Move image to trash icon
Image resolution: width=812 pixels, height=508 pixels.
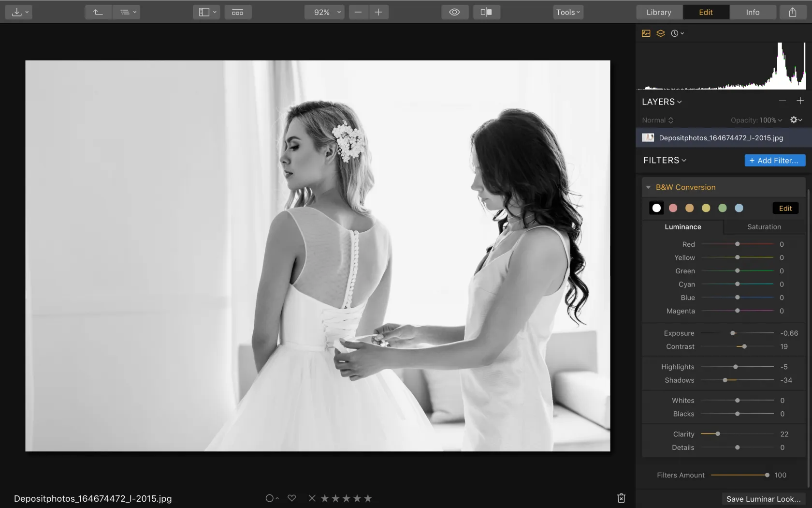pyautogui.click(x=621, y=498)
